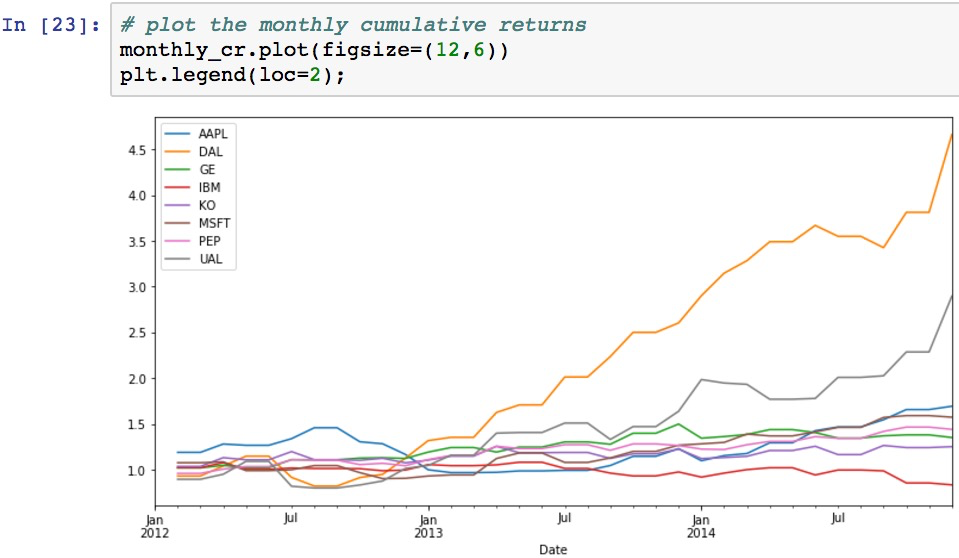This screenshot has width=959, height=558.
Task: Click the plt.legend(loc=2) code line
Action: pyautogui.click(x=232, y=75)
